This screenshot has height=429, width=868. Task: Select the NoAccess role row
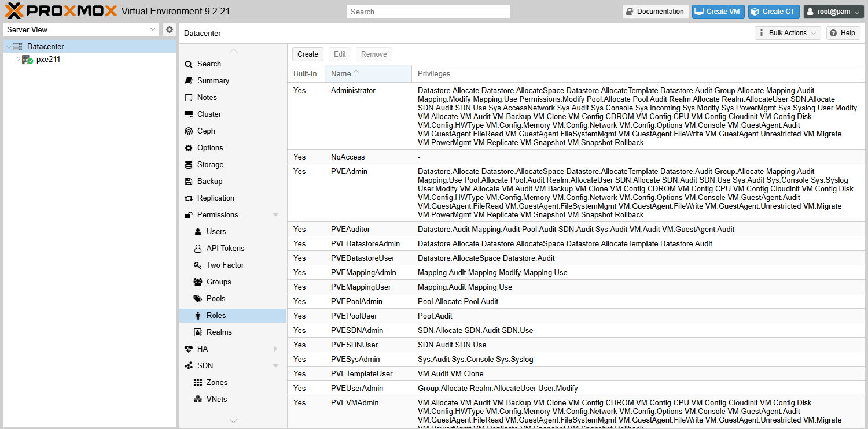pos(576,157)
